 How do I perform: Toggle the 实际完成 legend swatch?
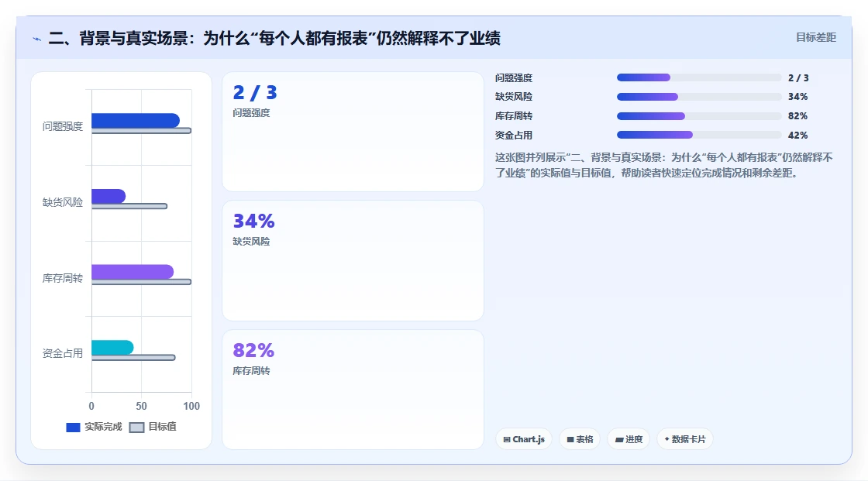(x=73, y=428)
